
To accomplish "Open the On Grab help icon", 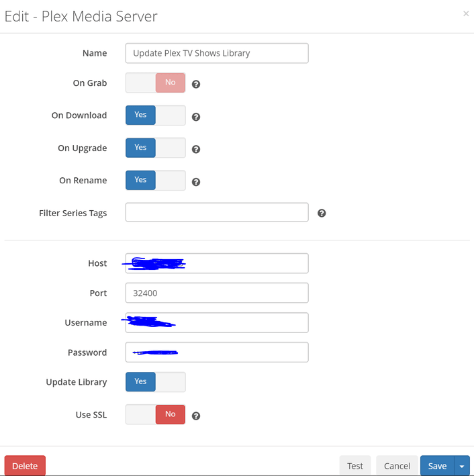I will coord(196,84).
